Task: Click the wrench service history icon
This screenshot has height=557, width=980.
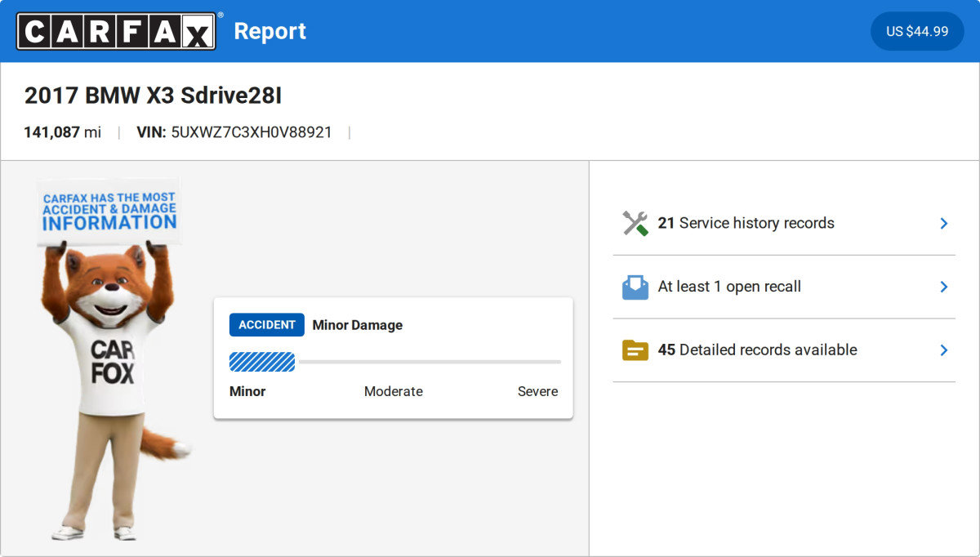Action: pyautogui.click(x=635, y=223)
